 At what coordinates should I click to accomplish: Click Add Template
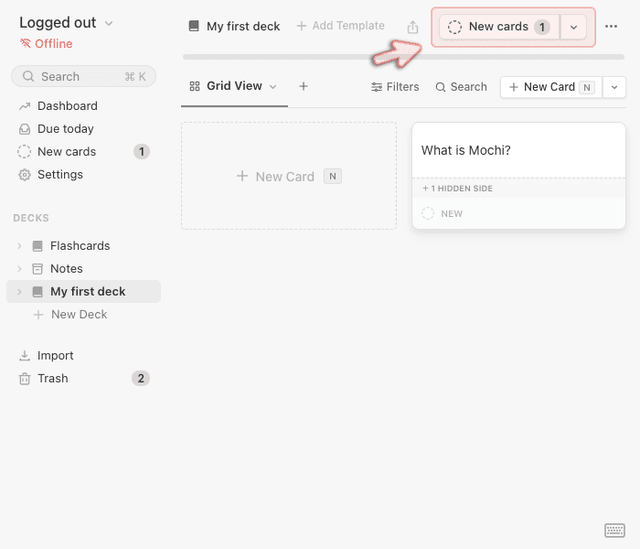coord(340,26)
